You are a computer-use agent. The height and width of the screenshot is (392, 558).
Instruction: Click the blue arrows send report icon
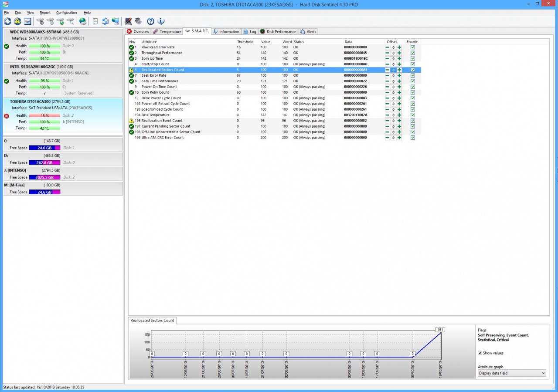click(105, 21)
